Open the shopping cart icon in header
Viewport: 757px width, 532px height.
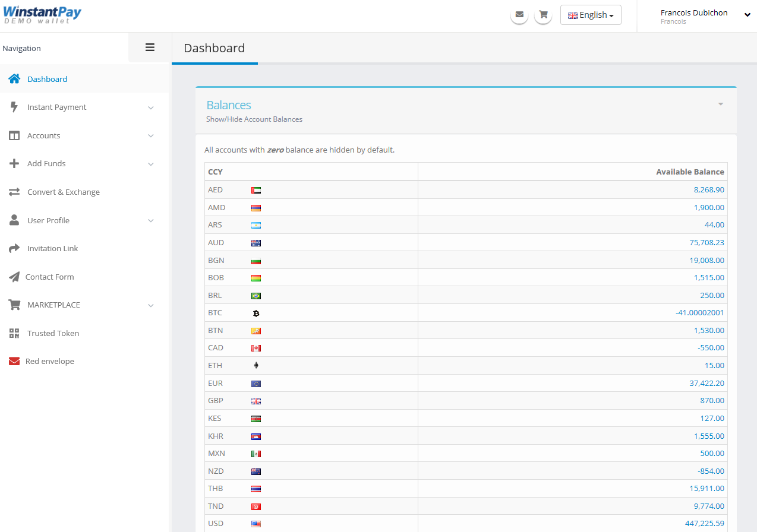[543, 15]
